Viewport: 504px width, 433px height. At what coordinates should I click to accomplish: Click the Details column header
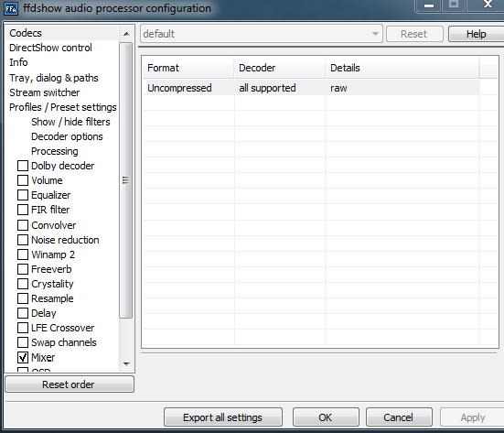point(402,68)
